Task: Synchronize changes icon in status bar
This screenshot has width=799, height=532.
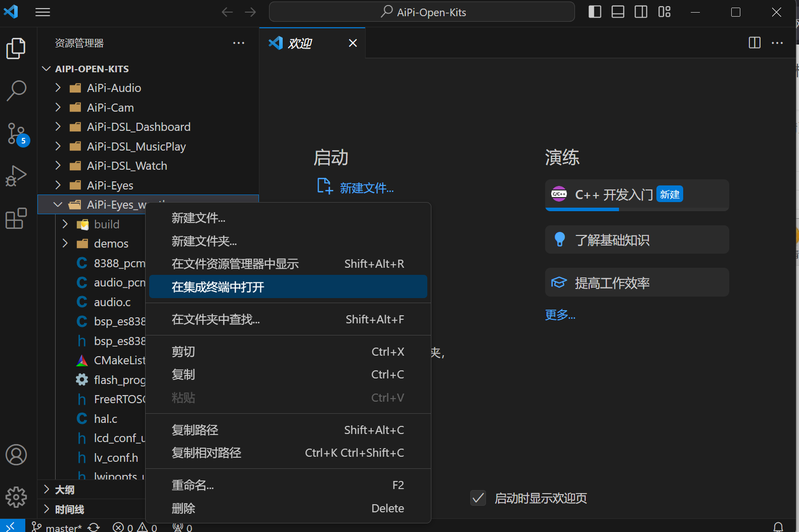Action: click(x=94, y=527)
